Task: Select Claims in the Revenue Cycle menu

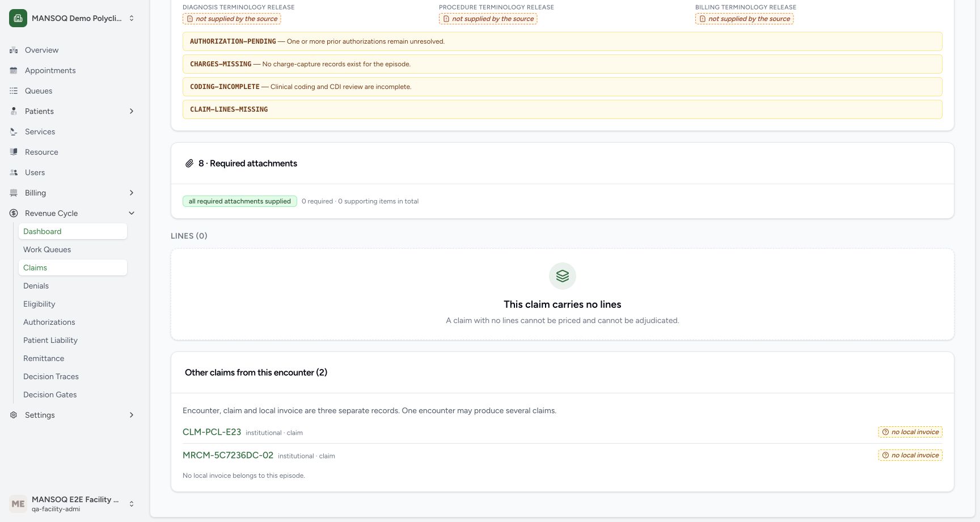Action: click(x=73, y=268)
